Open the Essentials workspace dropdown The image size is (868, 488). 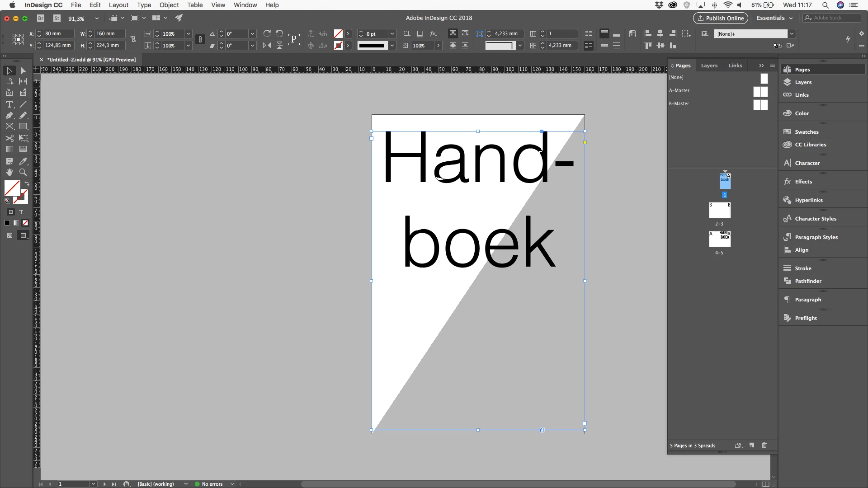(x=774, y=18)
